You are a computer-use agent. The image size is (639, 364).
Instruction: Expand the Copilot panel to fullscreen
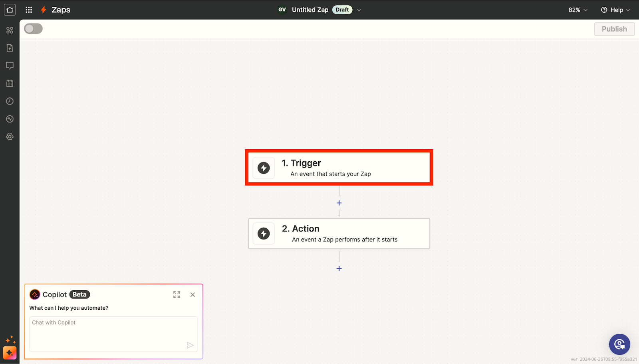(177, 295)
